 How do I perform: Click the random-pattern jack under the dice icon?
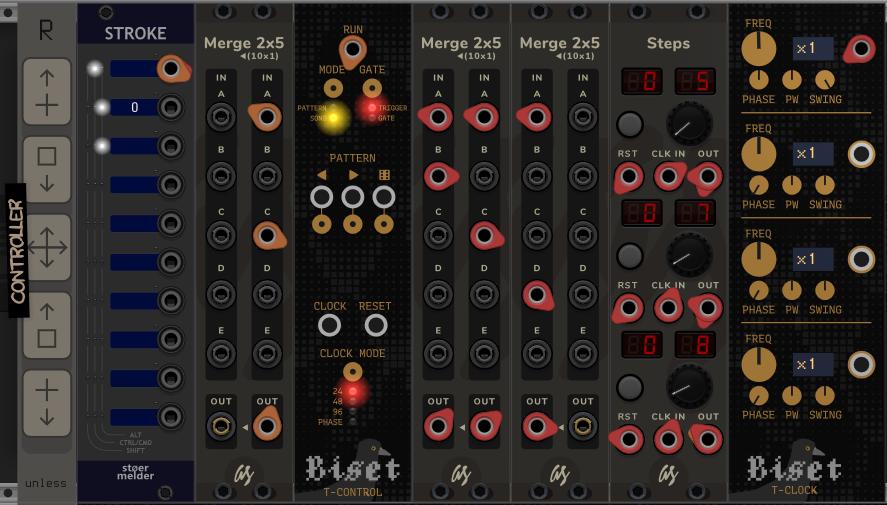tap(384, 197)
